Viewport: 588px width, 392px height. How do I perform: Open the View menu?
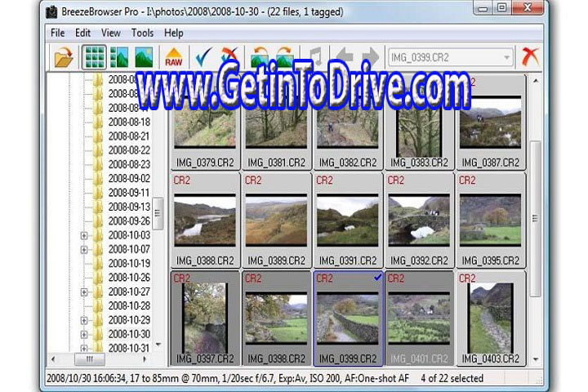pyautogui.click(x=110, y=33)
